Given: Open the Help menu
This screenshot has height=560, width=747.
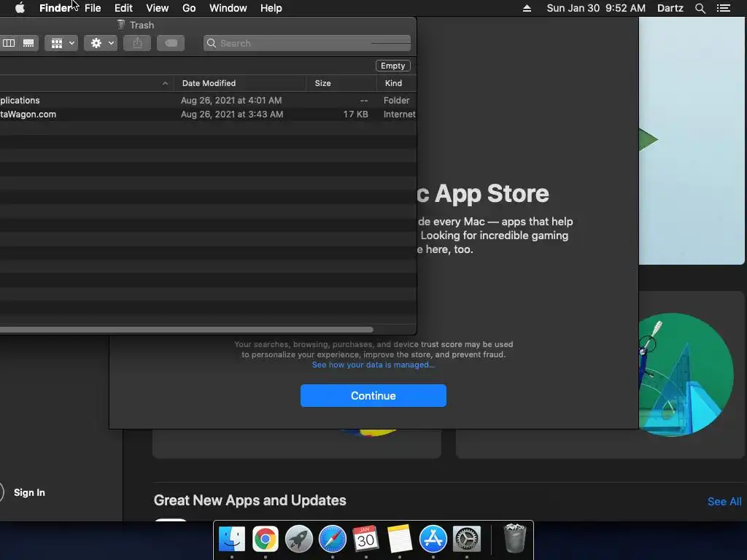Looking at the screenshot, I should click(271, 8).
